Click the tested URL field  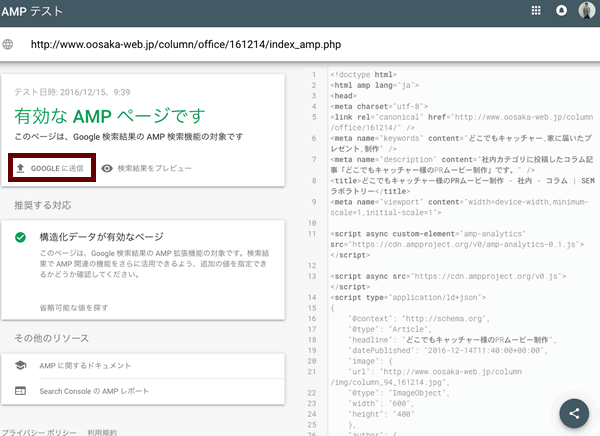(186, 44)
